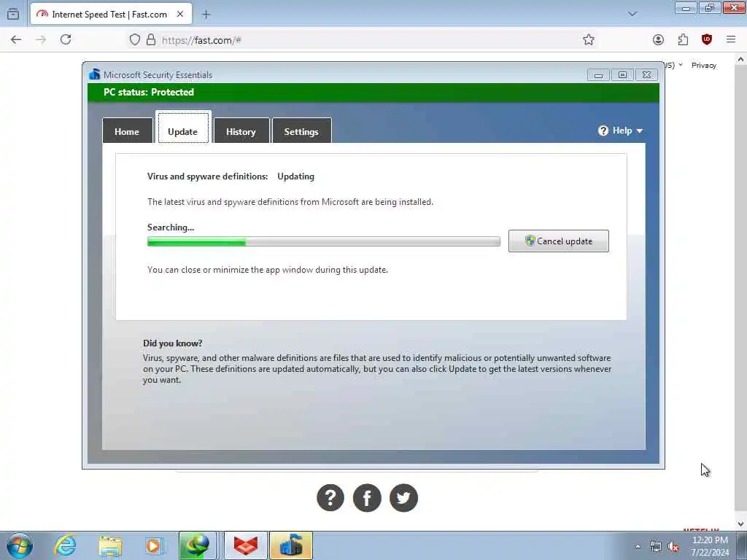The image size is (747, 560).
Task: Expand the Help dropdown menu
Action: coord(620,131)
